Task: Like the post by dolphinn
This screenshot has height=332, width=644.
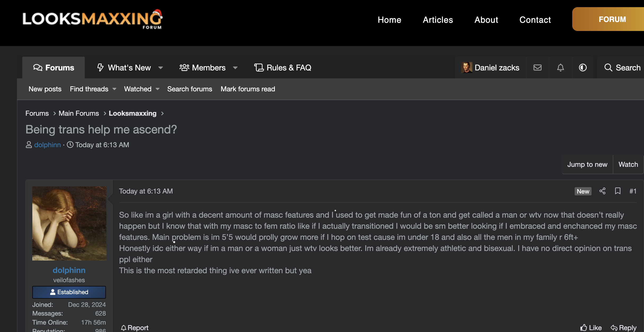Action: point(591,328)
